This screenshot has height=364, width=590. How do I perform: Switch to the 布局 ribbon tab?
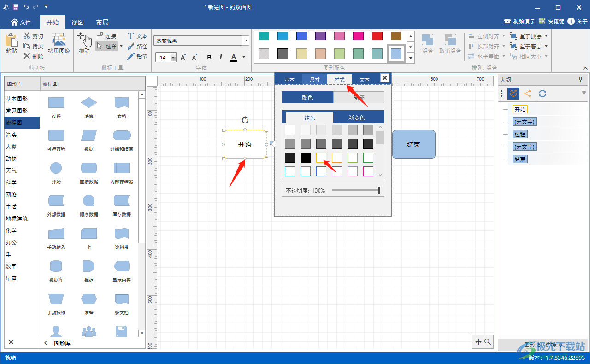(x=102, y=22)
